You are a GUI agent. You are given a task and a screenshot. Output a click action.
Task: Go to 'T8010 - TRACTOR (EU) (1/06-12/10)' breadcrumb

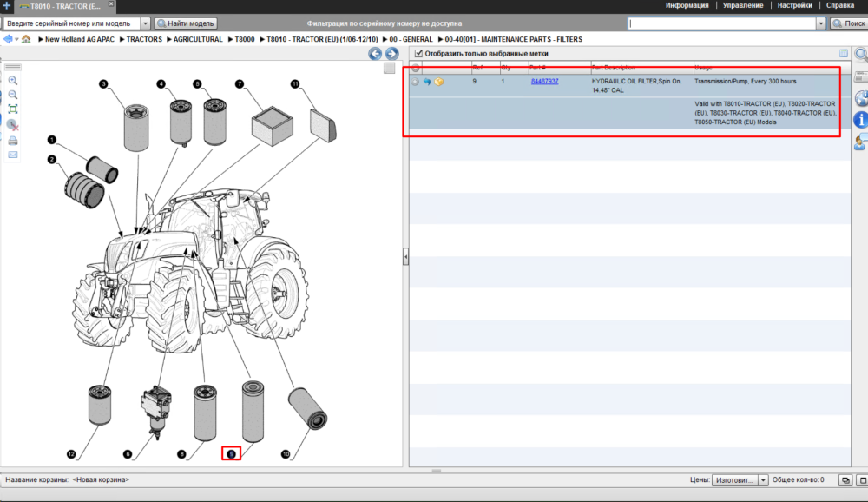322,39
